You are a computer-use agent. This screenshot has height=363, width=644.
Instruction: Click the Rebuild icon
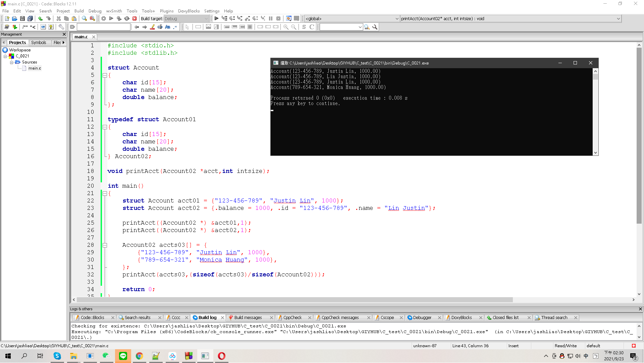click(127, 18)
